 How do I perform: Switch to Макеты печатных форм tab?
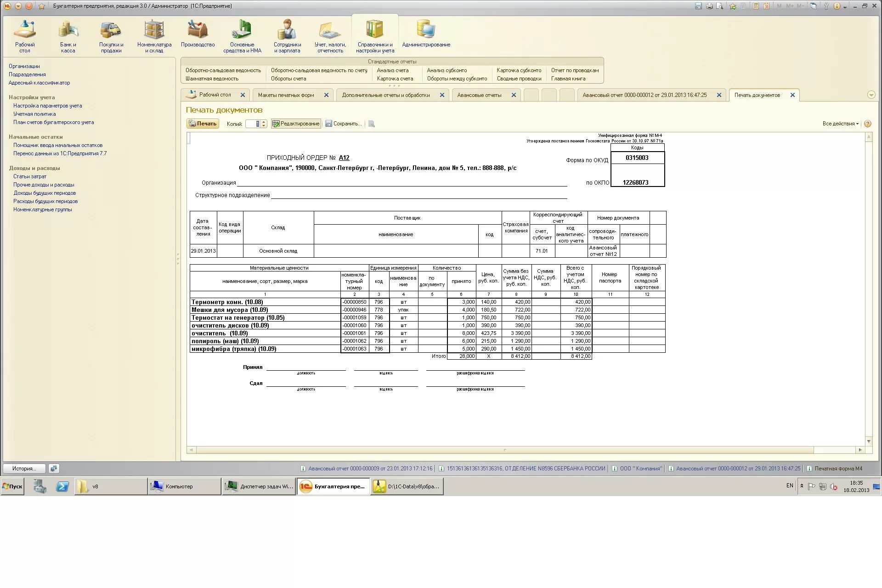(286, 95)
